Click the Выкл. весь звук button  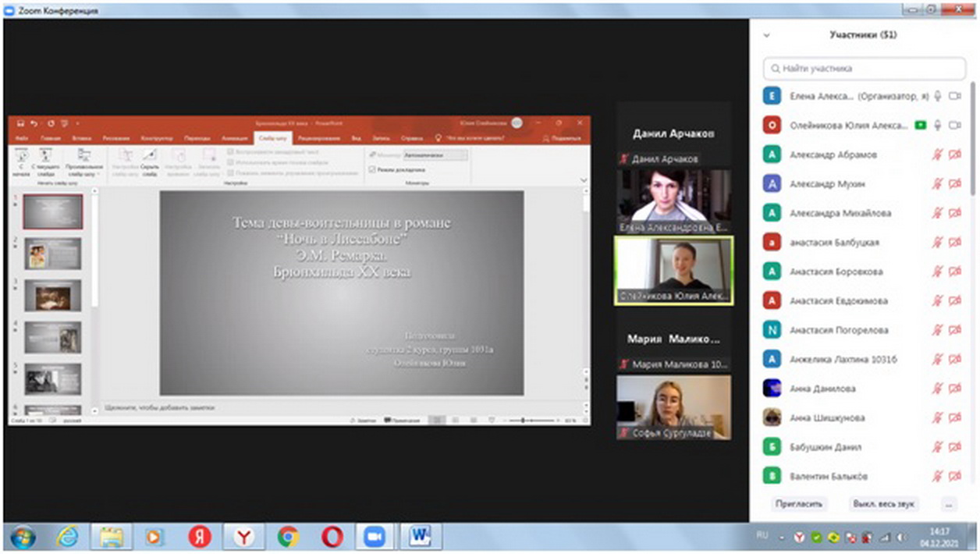point(883,504)
